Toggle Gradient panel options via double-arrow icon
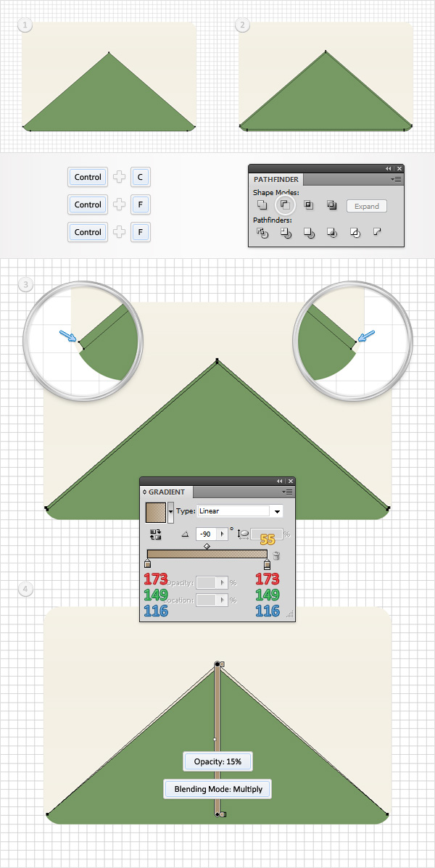 [145, 492]
